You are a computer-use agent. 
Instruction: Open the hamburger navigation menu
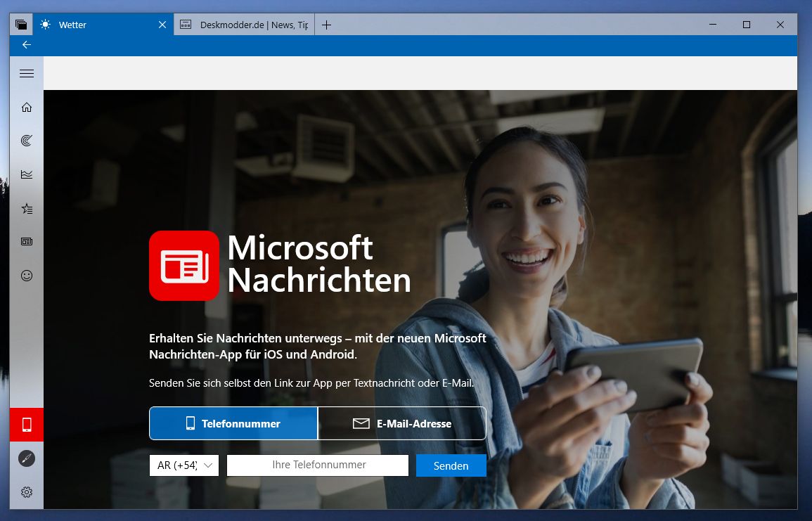click(x=27, y=74)
